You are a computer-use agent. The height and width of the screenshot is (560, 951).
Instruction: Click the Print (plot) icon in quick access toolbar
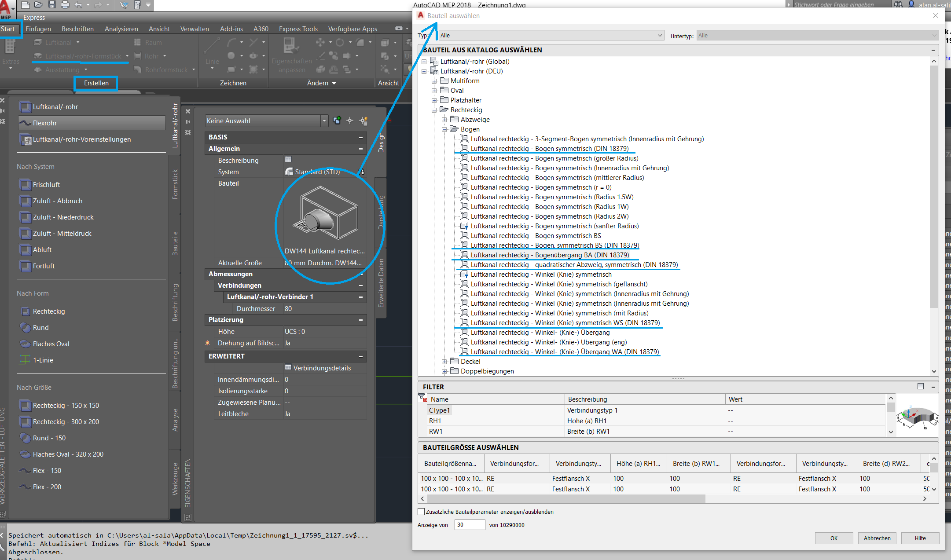[x=65, y=5]
